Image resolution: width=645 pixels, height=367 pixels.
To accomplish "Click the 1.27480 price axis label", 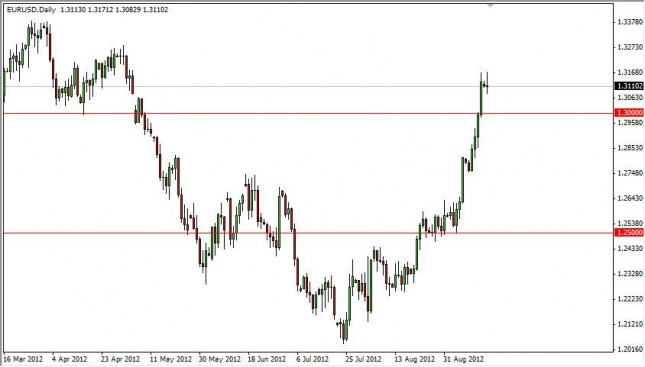I will (x=630, y=173).
